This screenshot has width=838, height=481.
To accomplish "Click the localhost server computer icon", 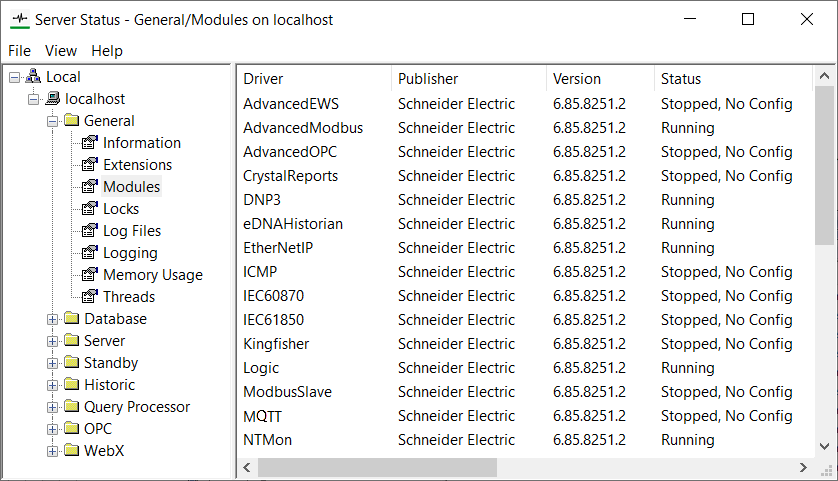I will (52, 99).
